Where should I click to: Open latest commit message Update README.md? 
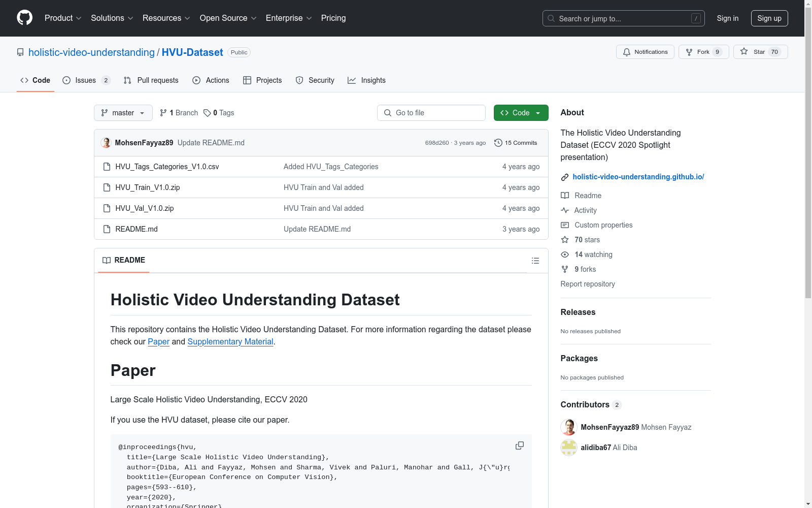coord(211,143)
